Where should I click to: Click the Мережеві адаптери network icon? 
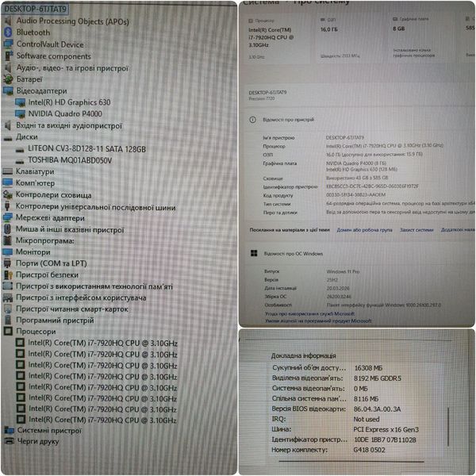click(8, 217)
